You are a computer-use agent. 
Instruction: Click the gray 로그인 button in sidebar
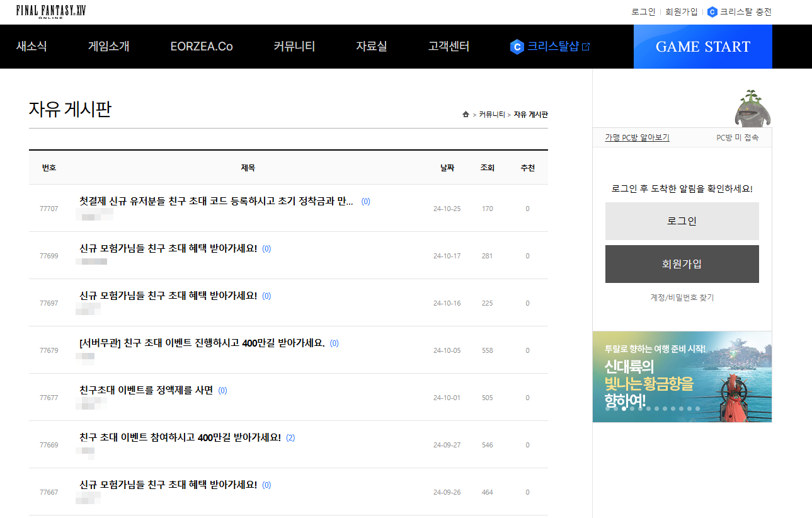coord(682,221)
